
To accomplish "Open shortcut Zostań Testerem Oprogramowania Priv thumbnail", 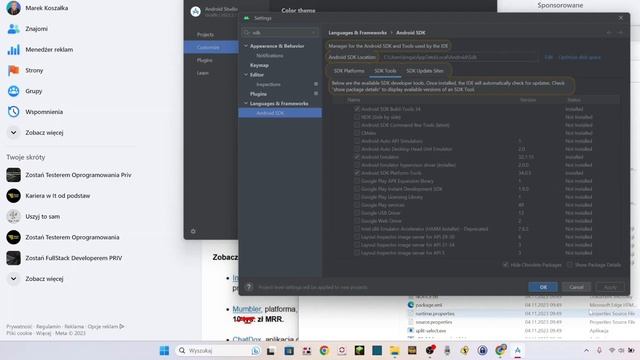I will (x=13, y=175).
